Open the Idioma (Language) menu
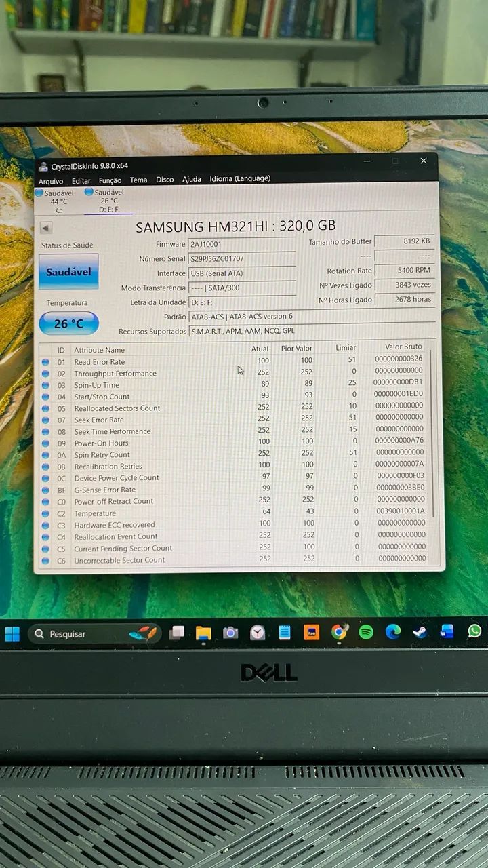Screen dimensions: 488x868 coord(240,178)
